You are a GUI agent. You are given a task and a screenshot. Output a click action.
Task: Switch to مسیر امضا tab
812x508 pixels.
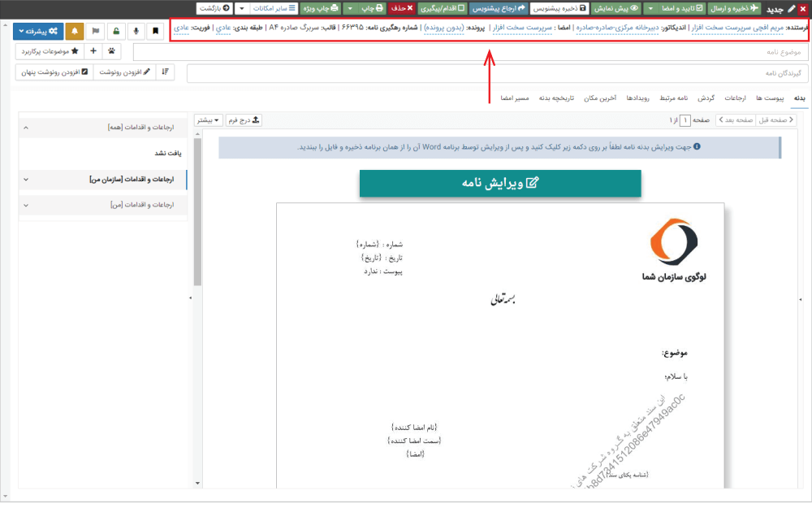pos(514,98)
